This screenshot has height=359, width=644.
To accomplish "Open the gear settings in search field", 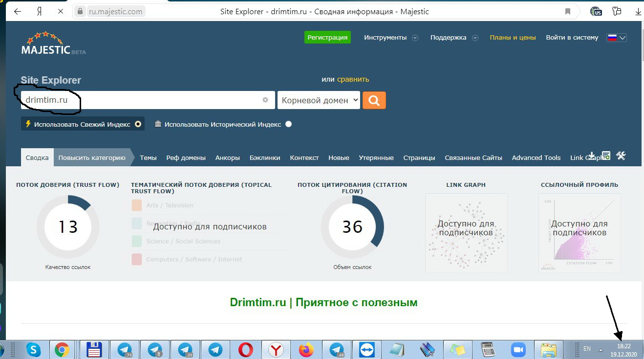I will click(x=265, y=100).
